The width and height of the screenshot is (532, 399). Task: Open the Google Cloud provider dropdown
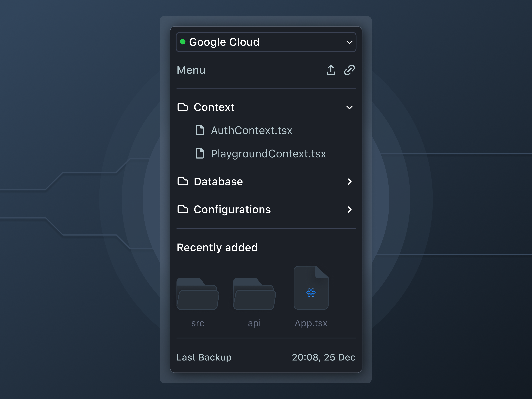[266, 42]
